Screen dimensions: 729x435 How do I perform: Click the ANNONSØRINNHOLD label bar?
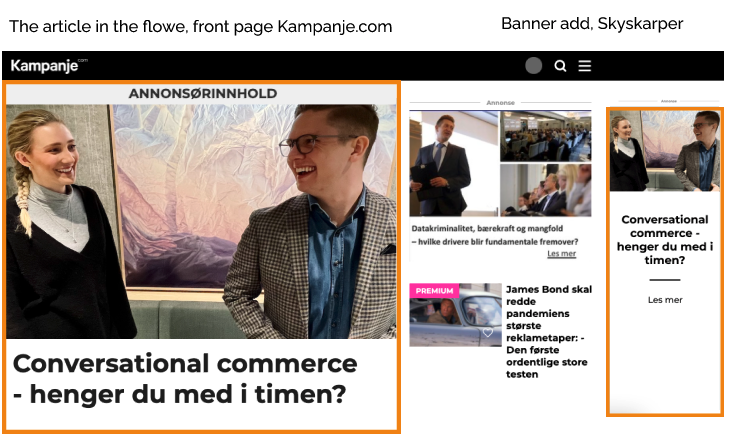tap(201, 93)
